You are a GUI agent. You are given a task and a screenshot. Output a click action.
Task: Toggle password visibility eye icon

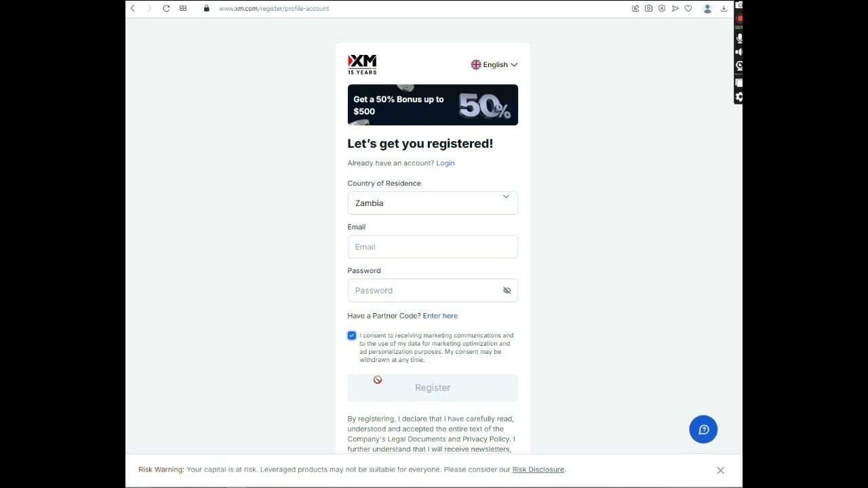pos(507,291)
